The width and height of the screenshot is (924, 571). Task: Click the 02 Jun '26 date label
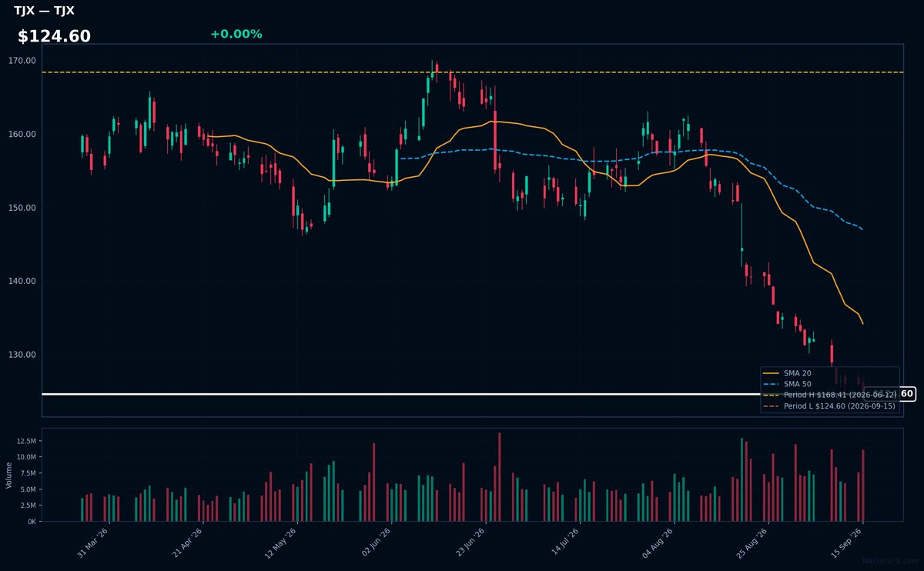click(x=375, y=543)
